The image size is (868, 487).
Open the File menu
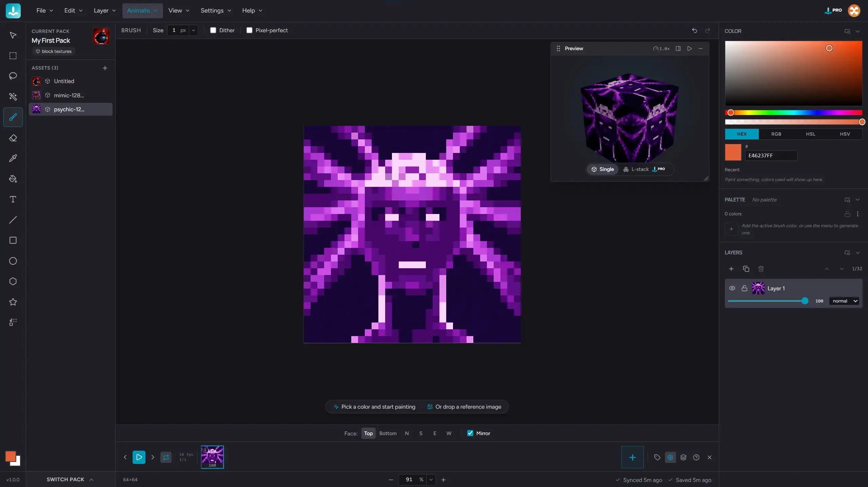coord(45,11)
